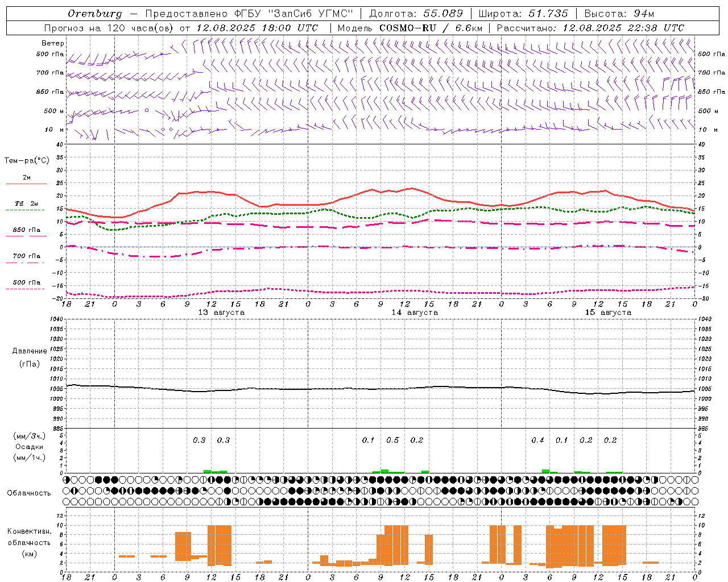The image size is (728, 582).
Task: Click the "(км)" kilometers unit label
Action: click(x=30, y=554)
